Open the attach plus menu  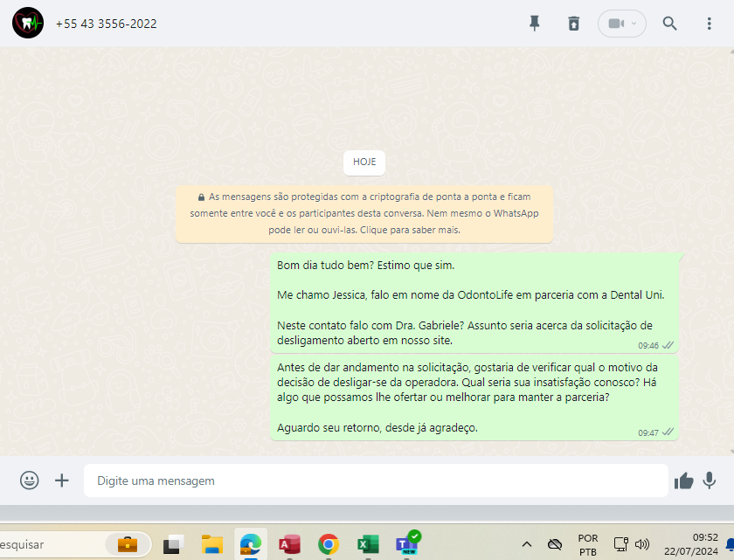point(62,480)
